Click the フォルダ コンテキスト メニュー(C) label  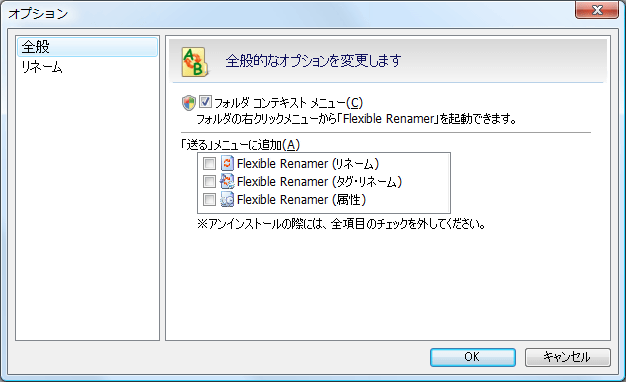click(288, 103)
